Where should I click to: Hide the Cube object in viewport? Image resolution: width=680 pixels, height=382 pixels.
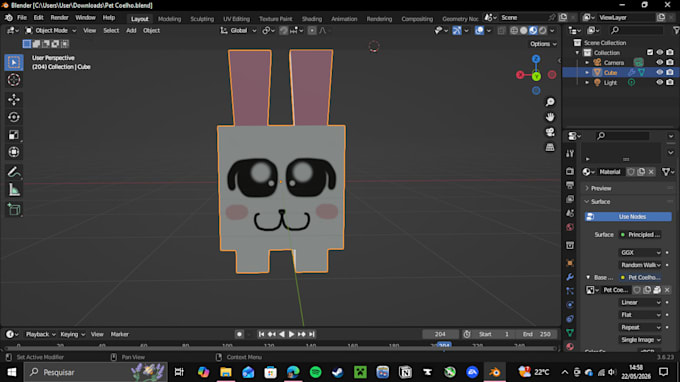[660, 72]
